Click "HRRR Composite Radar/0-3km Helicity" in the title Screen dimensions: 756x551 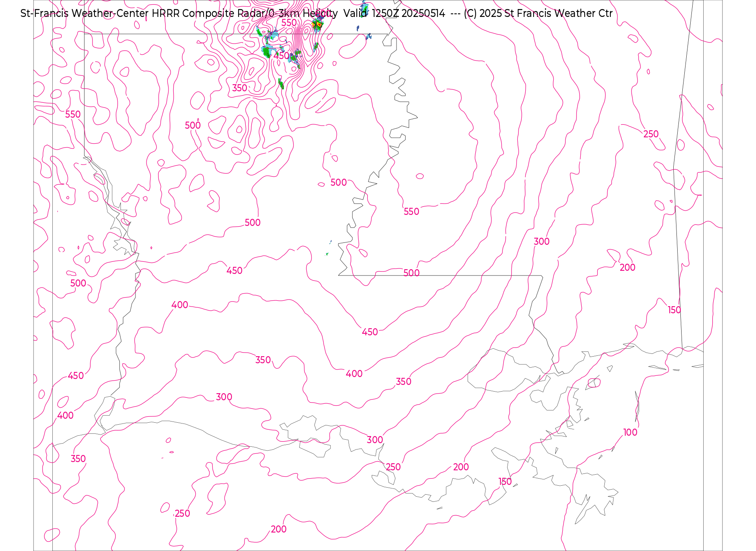pyautogui.click(x=245, y=13)
